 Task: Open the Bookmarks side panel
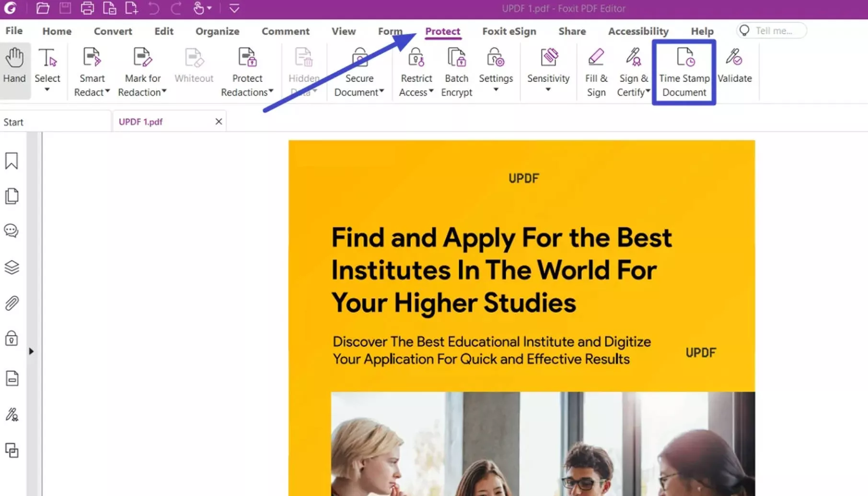[12, 161]
